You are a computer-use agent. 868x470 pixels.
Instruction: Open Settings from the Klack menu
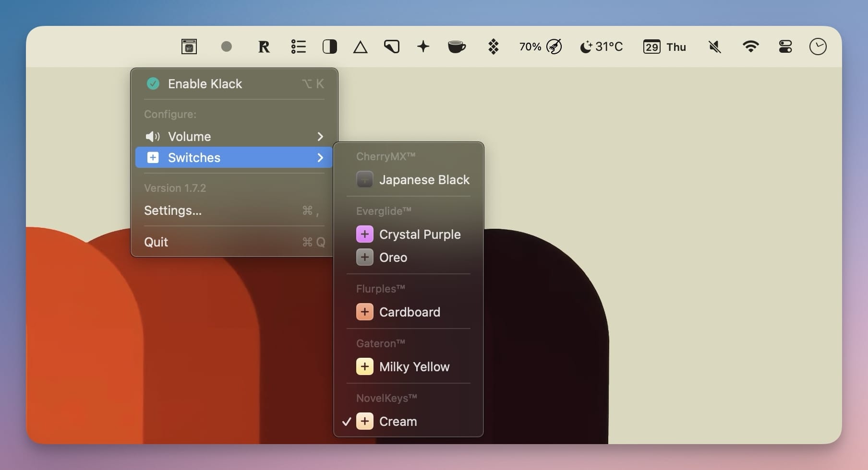pyautogui.click(x=172, y=211)
